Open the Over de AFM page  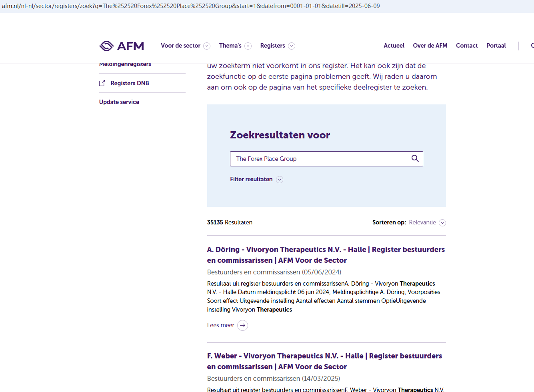(430, 46)
